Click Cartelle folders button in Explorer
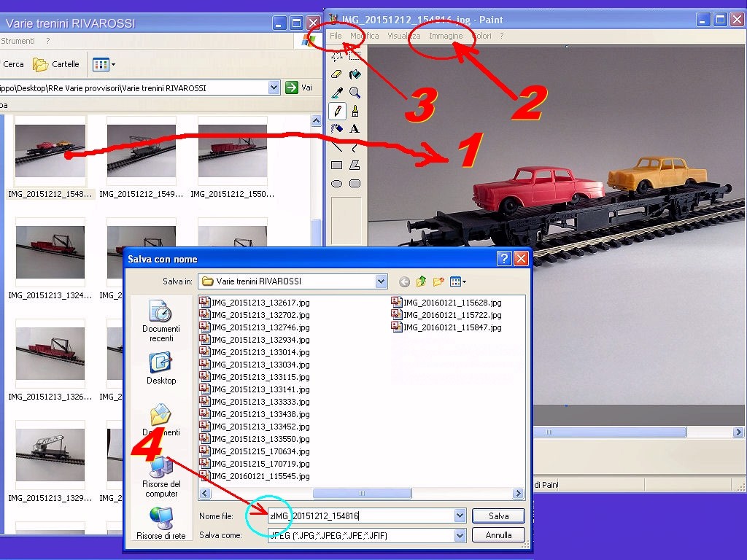 pos(55,64)
